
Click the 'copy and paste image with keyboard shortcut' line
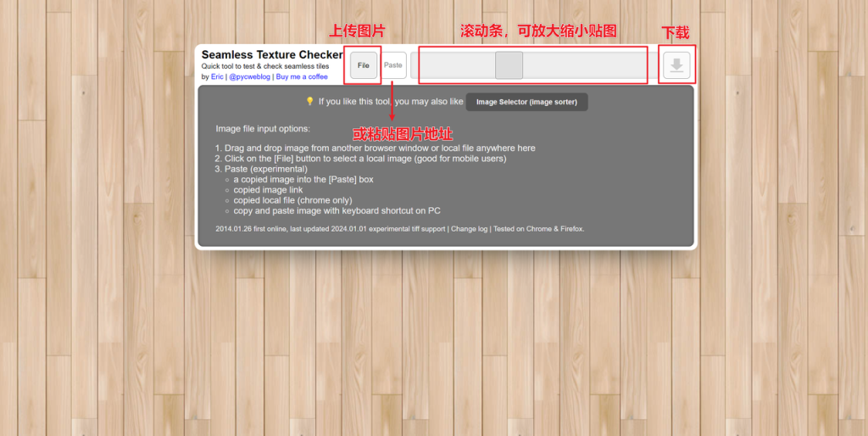(337, 210)
